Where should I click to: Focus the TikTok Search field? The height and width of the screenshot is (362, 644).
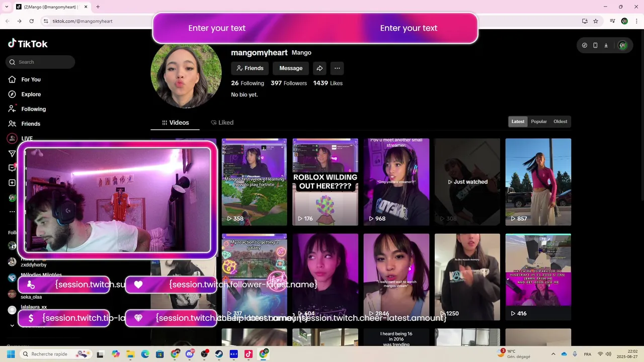coord(40,62)
